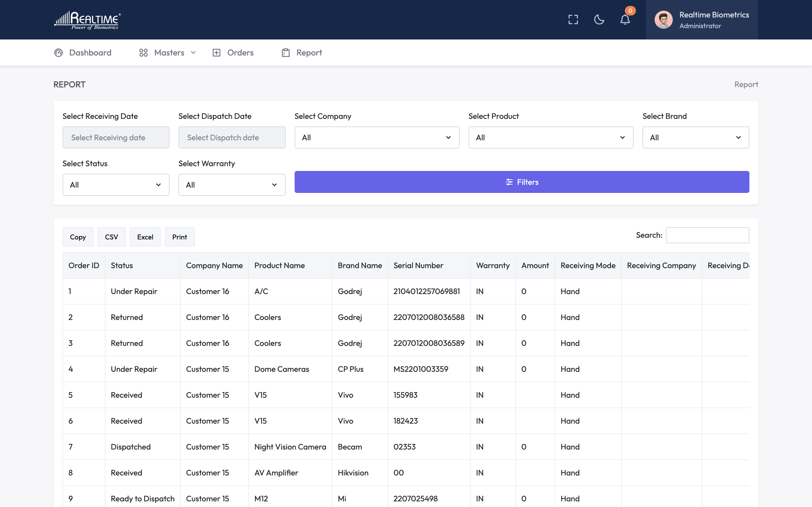Open the notifications bell
The image size is (812, 507).
tap(625, 19)
